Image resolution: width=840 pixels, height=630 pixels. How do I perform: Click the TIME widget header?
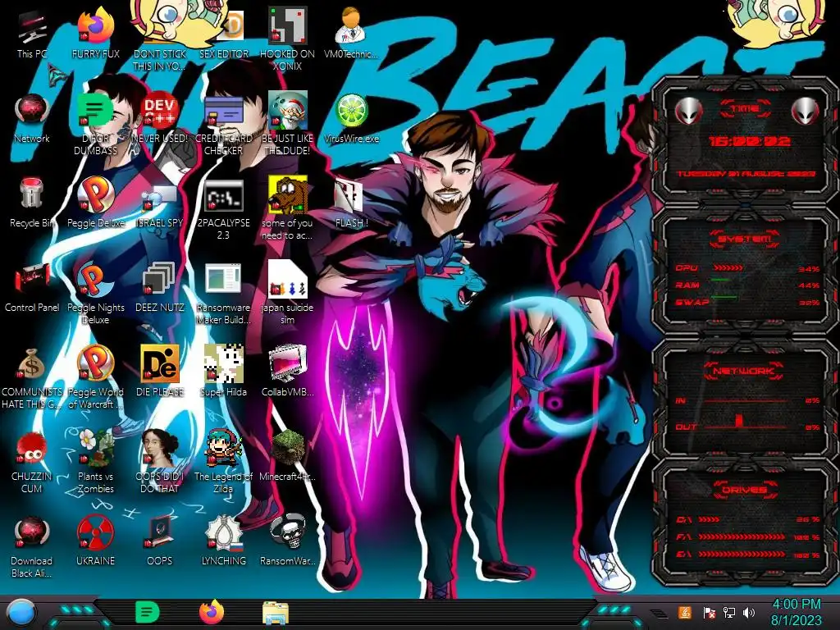745,108
